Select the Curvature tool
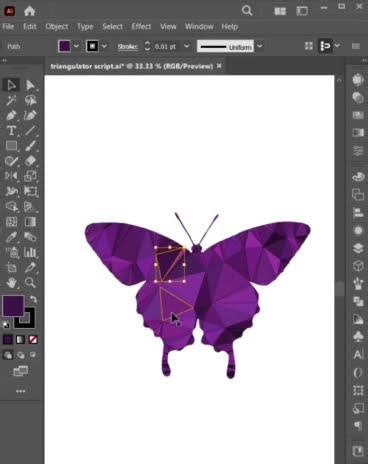 point(30,116)
